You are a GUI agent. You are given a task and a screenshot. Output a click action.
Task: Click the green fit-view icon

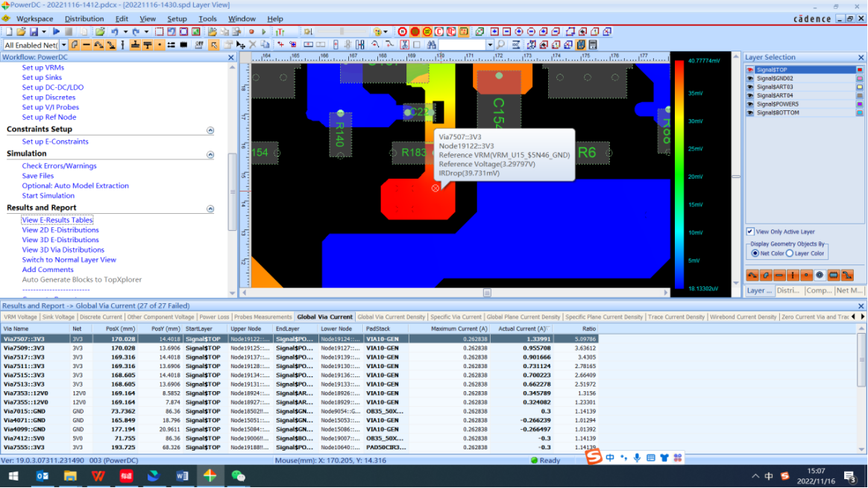point(195,31)
